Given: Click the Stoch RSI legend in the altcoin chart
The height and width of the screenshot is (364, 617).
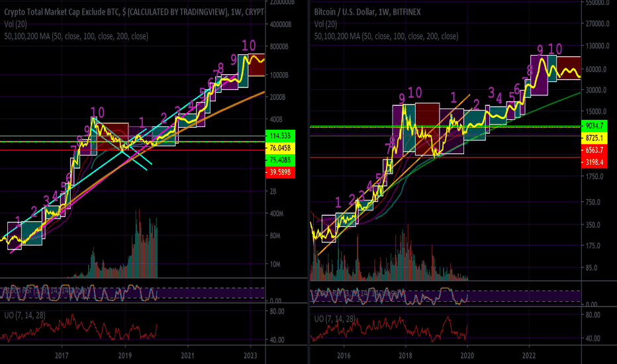Looking at the screenshot, I should (x=46, y=290).
